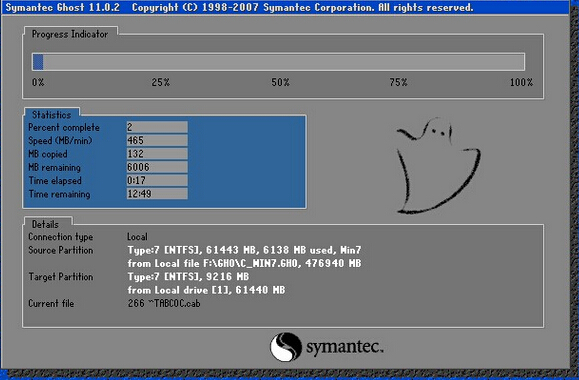Click the target 'Type:7 [NTFS], 9216 MB' line
Screen dimensions: 579x380
(188, 277)
